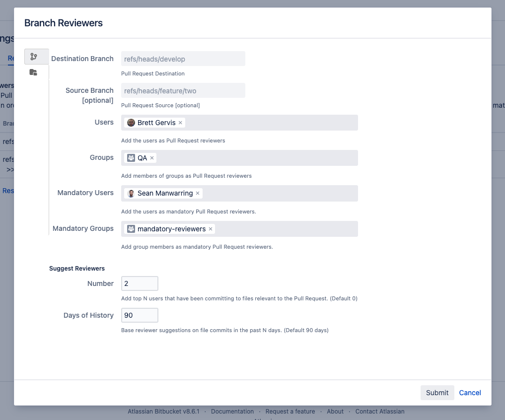The image size is (505, 420).
Task: Open the Groups picker field
Action: 256,158
